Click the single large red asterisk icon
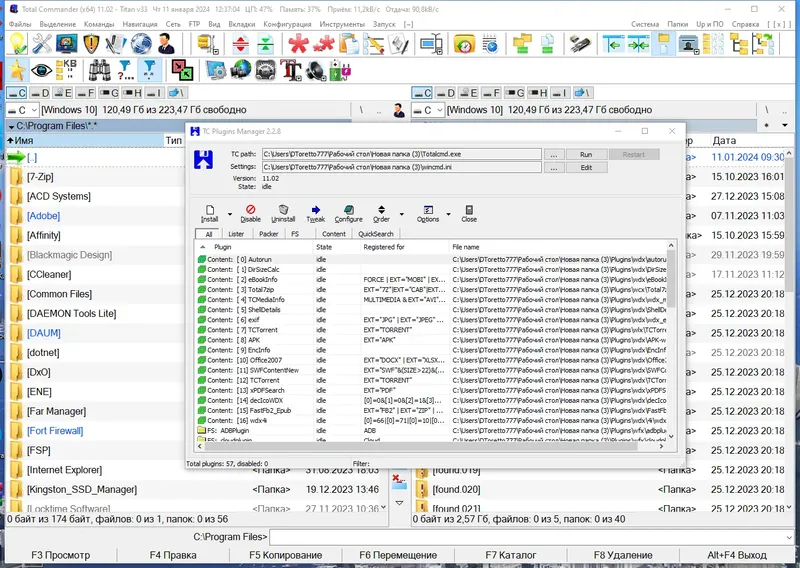 point(298,44)
